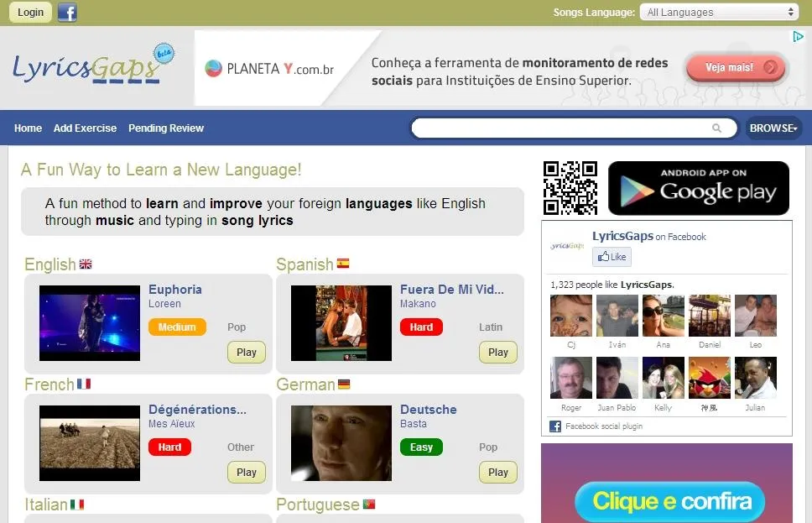
Task: Click the France flag next to French
Action: (x=84, y=384)
